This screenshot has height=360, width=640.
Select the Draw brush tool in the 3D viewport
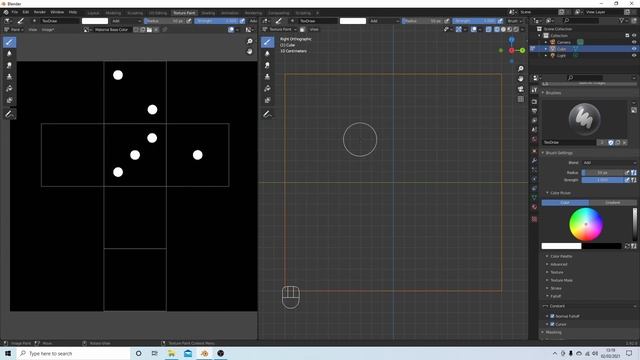pos(267,42)
